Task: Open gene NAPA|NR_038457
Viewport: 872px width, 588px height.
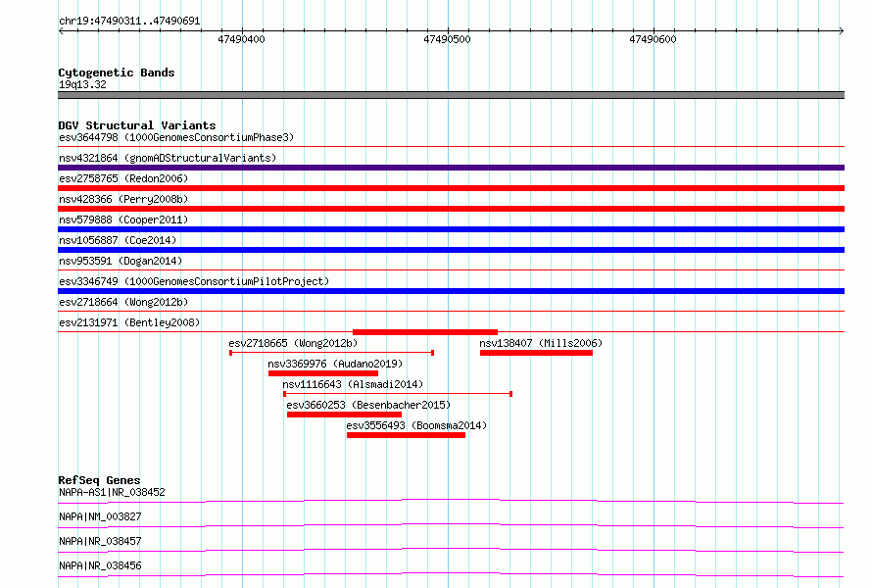Action: click(100, 541)
